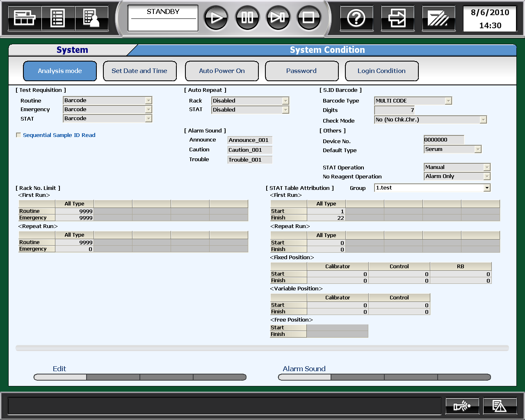Open Help via the question mark icon
This screenshot has width=525, height=420.
pyautogui.click(x=356, y=18)
